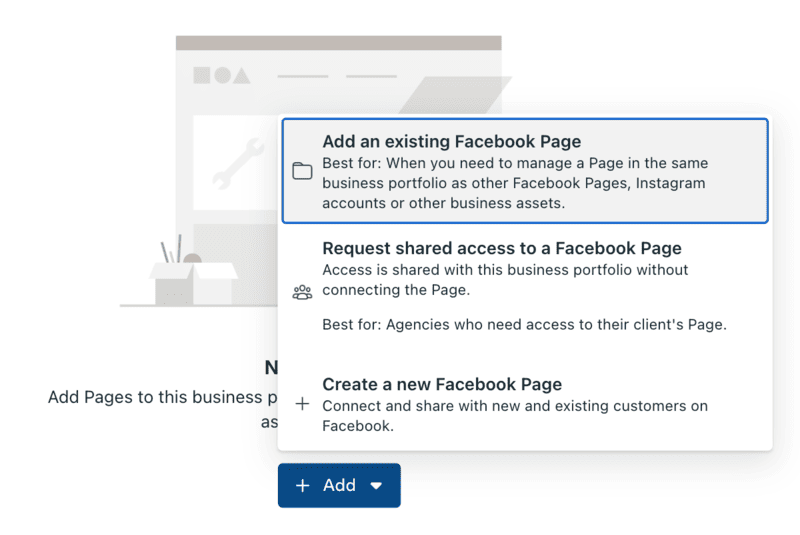Pick "Create a new Facebook Page" option

(x=442, y=384)
